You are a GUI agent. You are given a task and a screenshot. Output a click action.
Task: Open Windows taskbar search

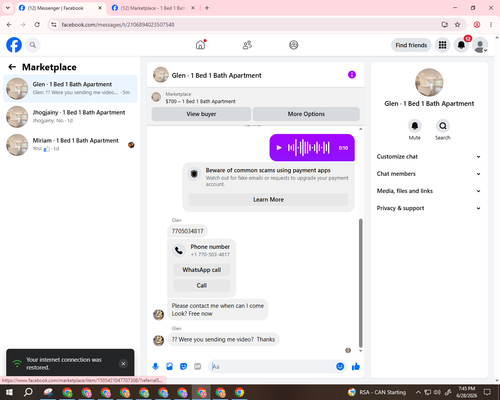coord(28,392)
